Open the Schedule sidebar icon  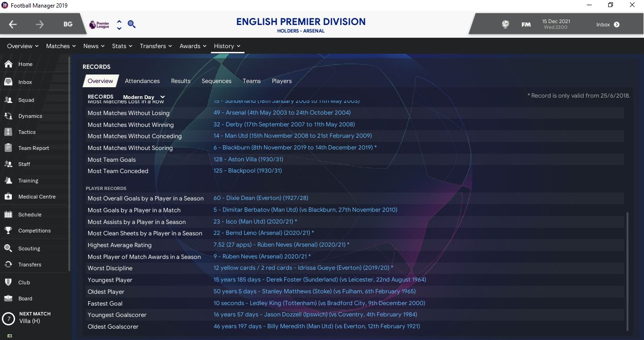coord(8,215)
